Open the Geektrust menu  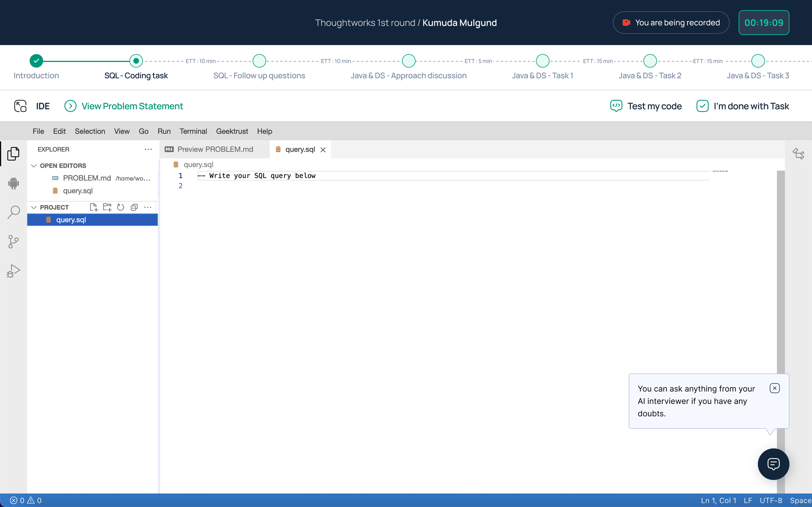coord(232,131)
